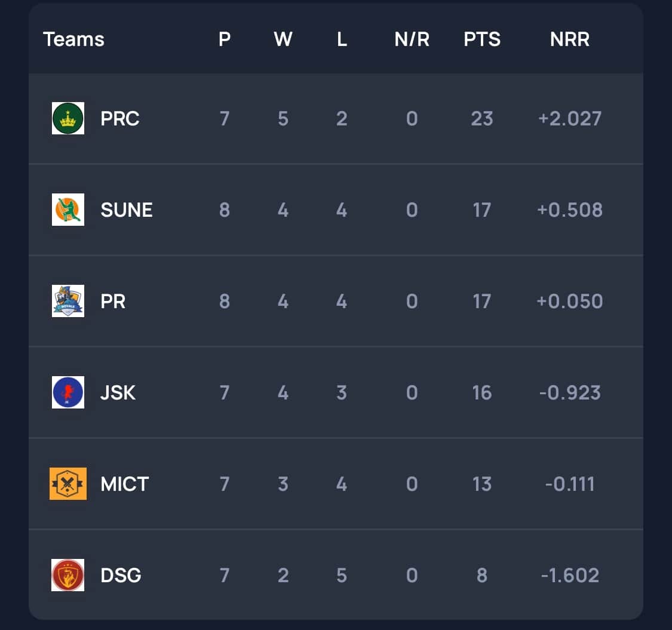Sort by the NRR column header

point(570,39)
